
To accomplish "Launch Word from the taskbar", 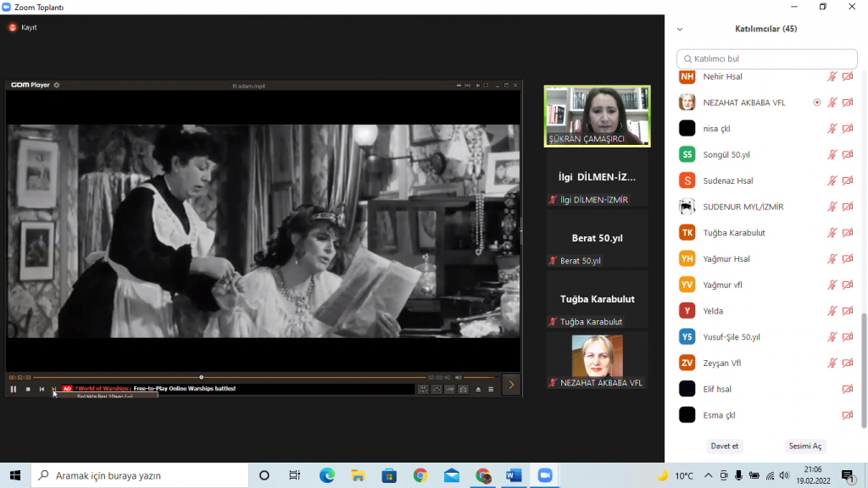I will pos(514,475).
